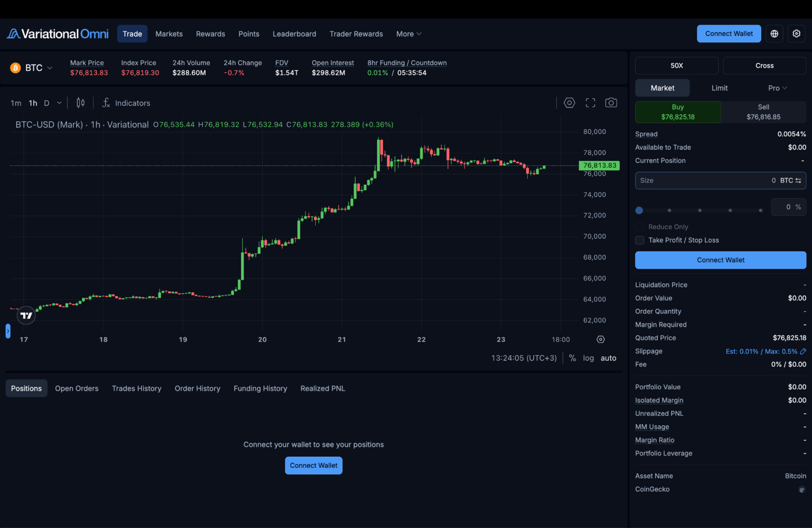The width and height of the screenshot is (812, 528).
Task: Click the Size input field
Action: point(721,181)
